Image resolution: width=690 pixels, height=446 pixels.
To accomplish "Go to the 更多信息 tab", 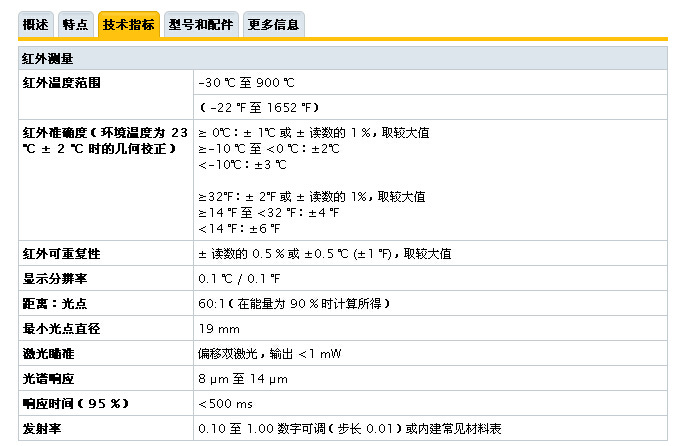I will click(x=273, y=24).
